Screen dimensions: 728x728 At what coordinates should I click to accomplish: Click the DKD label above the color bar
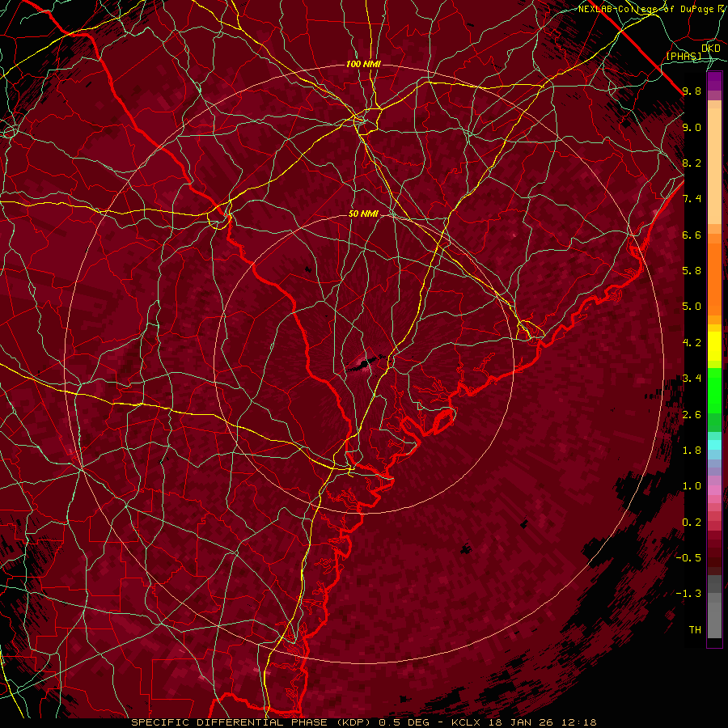coord(710,49)
